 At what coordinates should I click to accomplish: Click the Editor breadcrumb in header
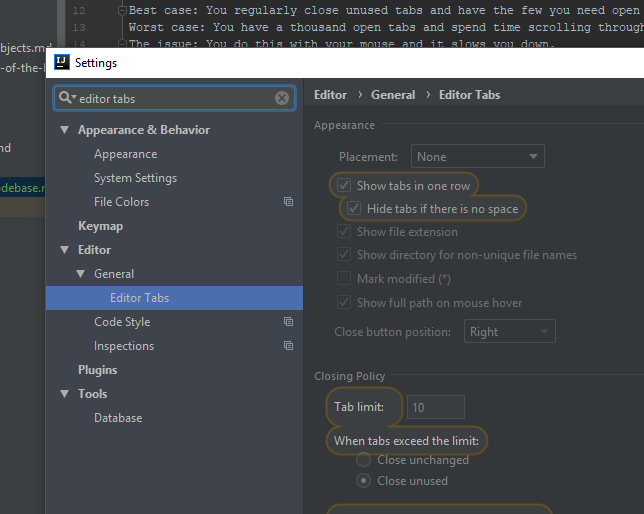pyautogui.click(x=331, y=95)
